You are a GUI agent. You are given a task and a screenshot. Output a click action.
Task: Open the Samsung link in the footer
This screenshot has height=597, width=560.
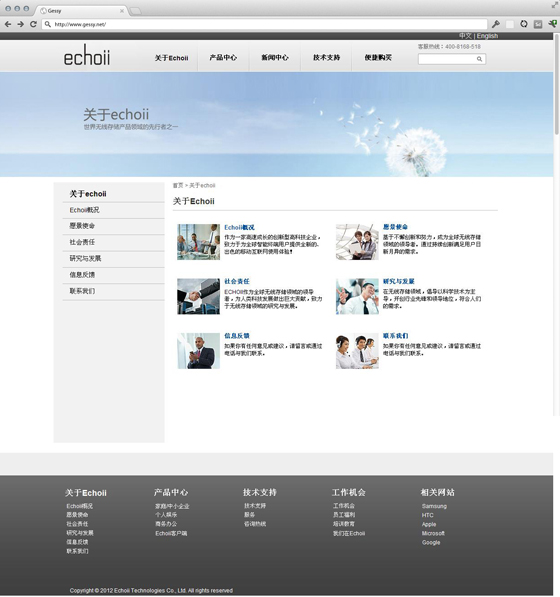pos(434,506)
